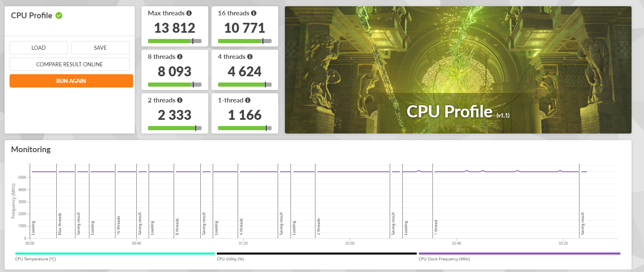Click the 1-thread score bar
The width and height of the screenshot is (644, 272).
click(x=245, y=128)
